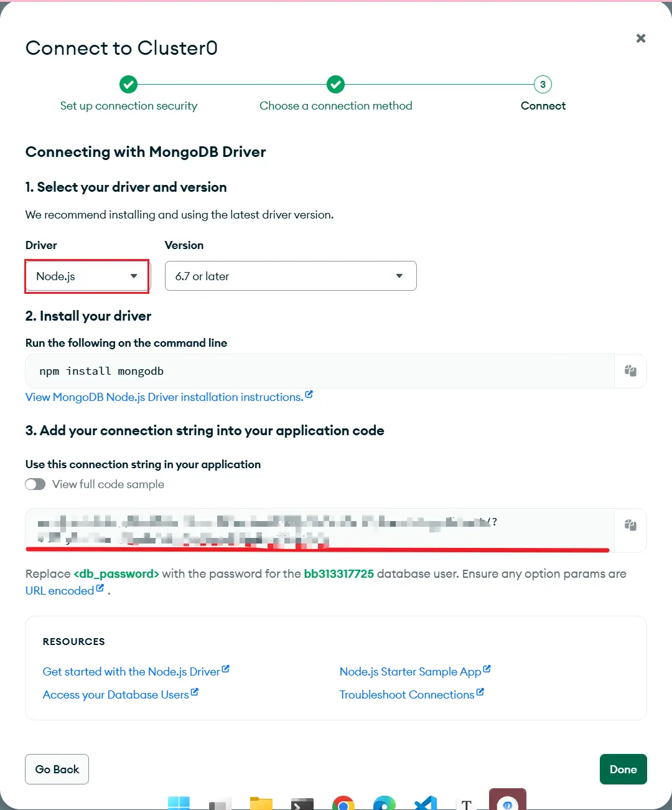Viewport: 672px width, 810px height.
Task: Click the checkmark above Choose a connection method
Action: coord(335,85)
